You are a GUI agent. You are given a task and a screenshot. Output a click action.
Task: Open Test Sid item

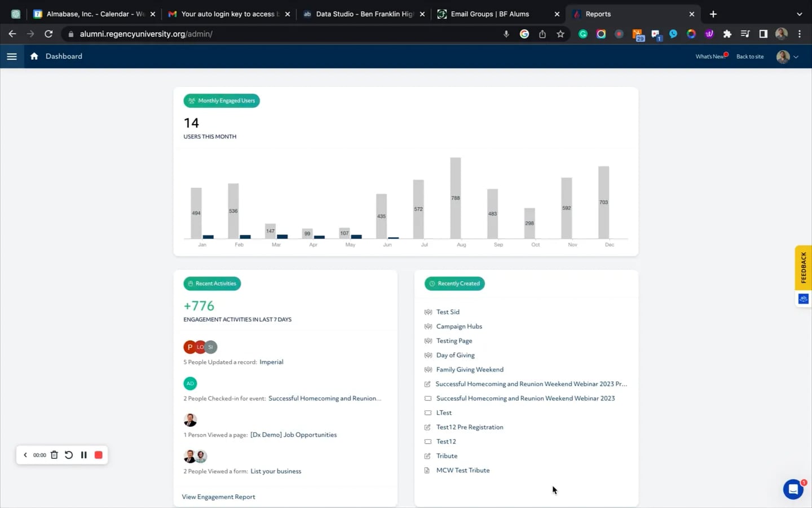pos(448,312)
